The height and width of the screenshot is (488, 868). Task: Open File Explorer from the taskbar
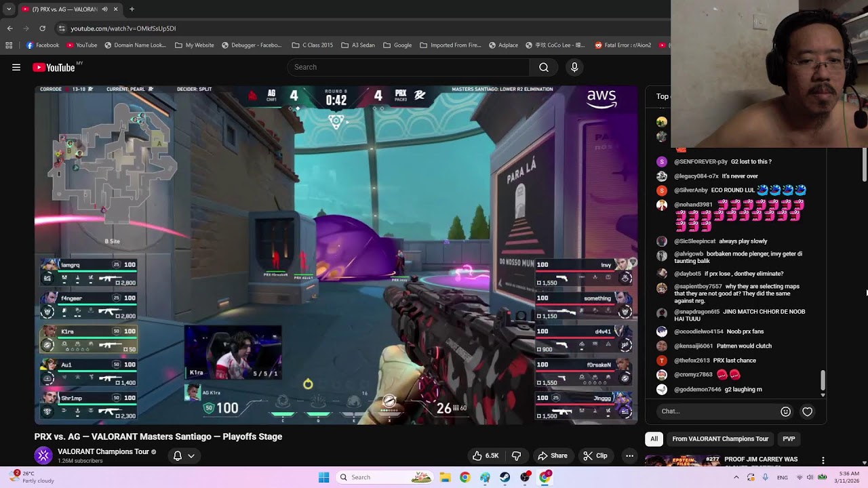(x=445, y=477)
